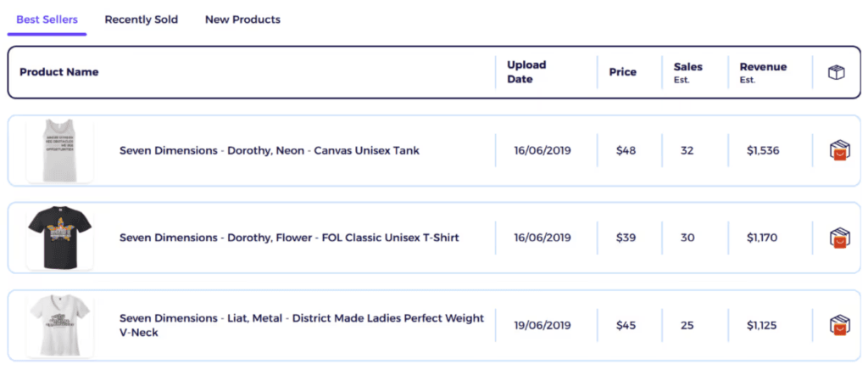Click the $1,536 revenue value
This screenshot has width=868, height=370.
[x=762, y=151]
